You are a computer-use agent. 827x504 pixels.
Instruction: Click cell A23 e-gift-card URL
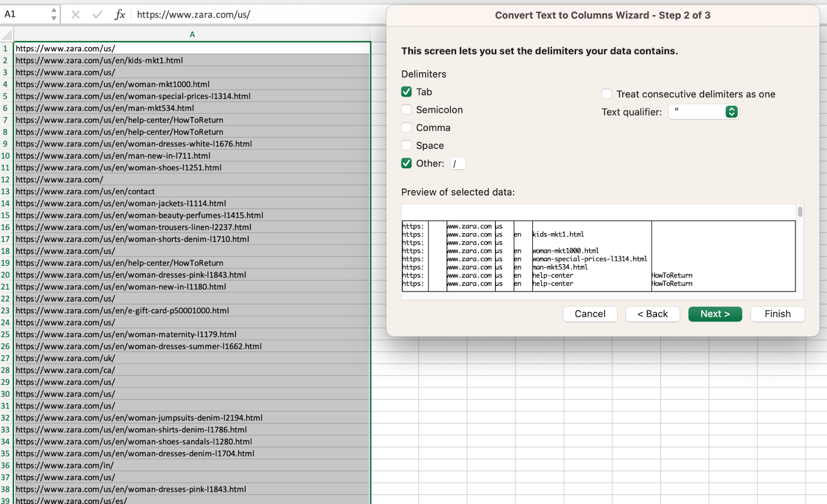192,311
